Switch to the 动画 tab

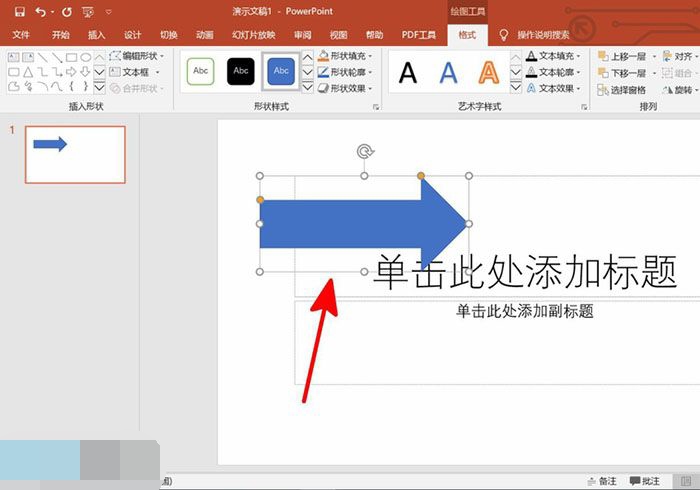[204, 35]
